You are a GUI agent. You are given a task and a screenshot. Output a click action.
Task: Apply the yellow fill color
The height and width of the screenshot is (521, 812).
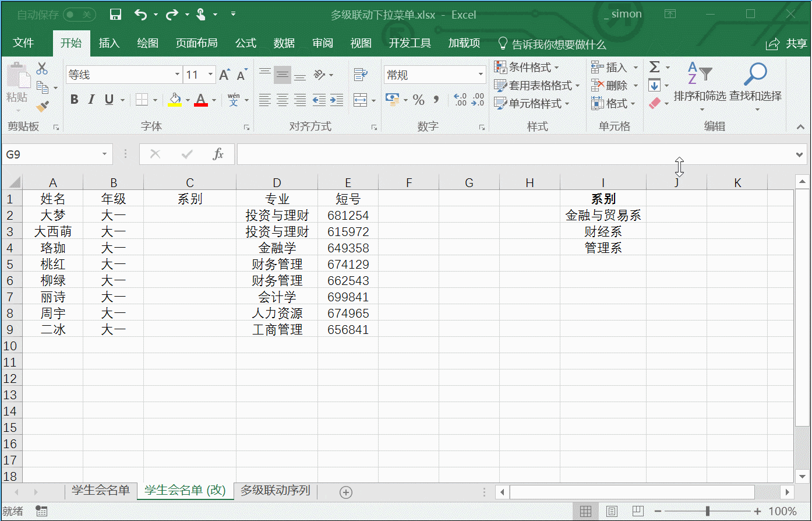click(175, 100)
